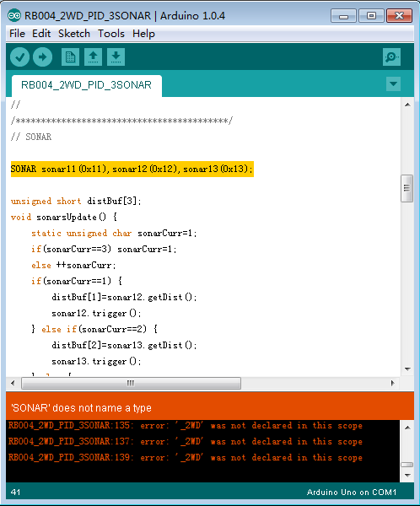The width and height of the screenshot is (420, 506).
Task: Click the 'unsigned short distBuf[3];' line
Action: coord(76,201)
